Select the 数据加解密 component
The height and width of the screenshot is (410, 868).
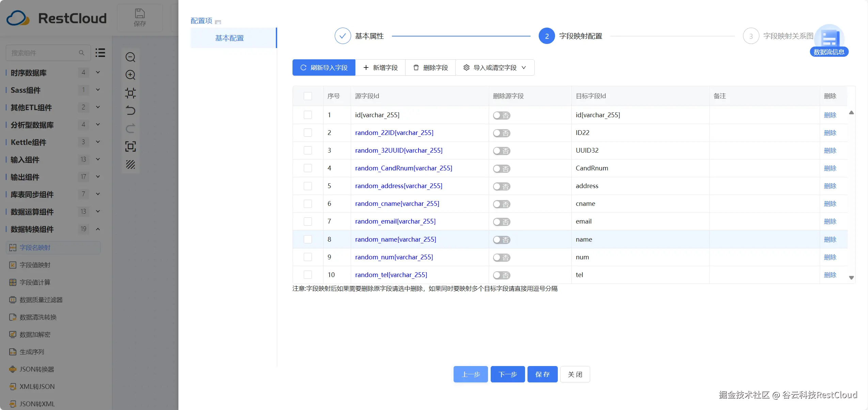(x=30, y=335)
